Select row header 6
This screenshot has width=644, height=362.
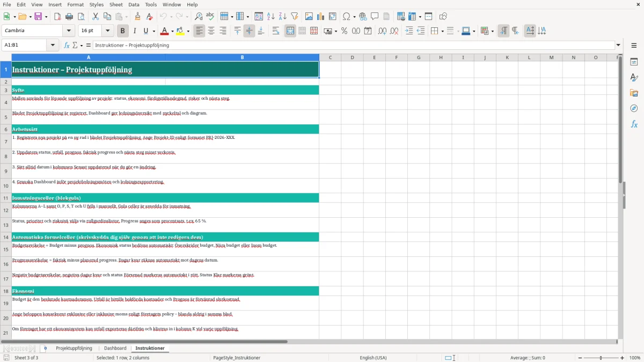tap(5, 129)
